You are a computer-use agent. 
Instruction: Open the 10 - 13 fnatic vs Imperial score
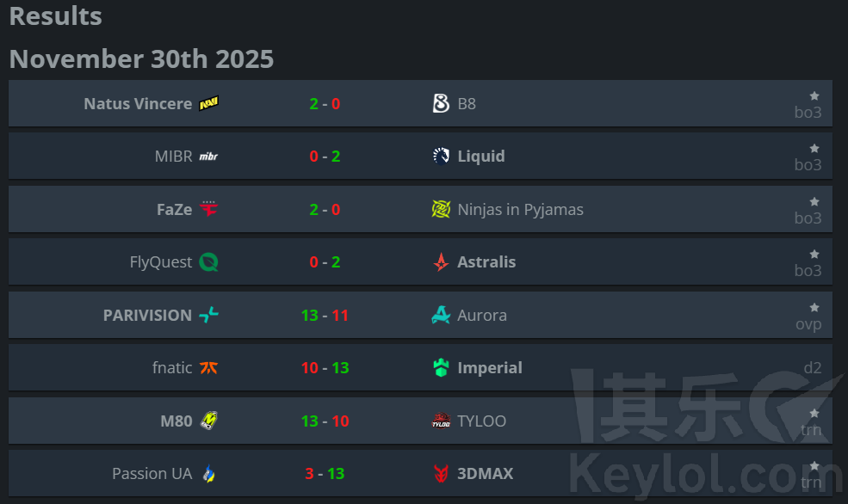click(x=325, y=368)
